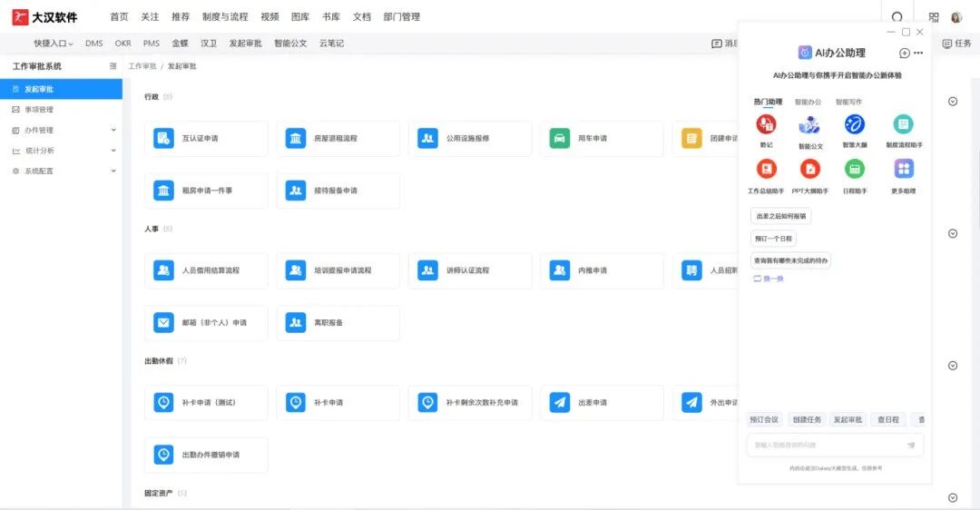
Task: Launch the 日程助手 calendar icon
Action: click(854, 169)
